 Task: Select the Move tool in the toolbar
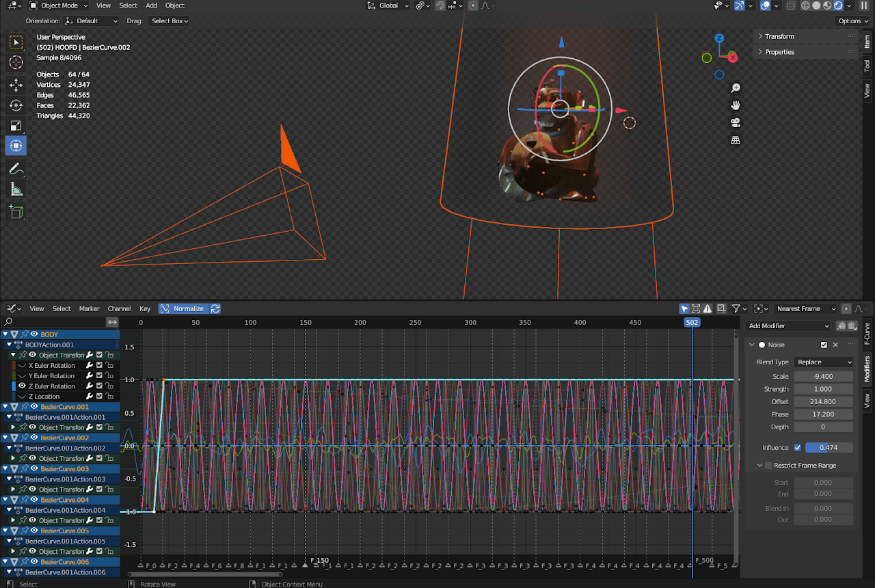[x=16, y=85]
